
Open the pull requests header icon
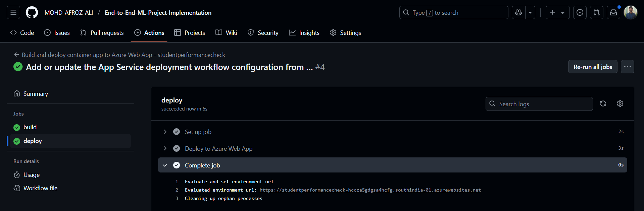pos(596,13)
